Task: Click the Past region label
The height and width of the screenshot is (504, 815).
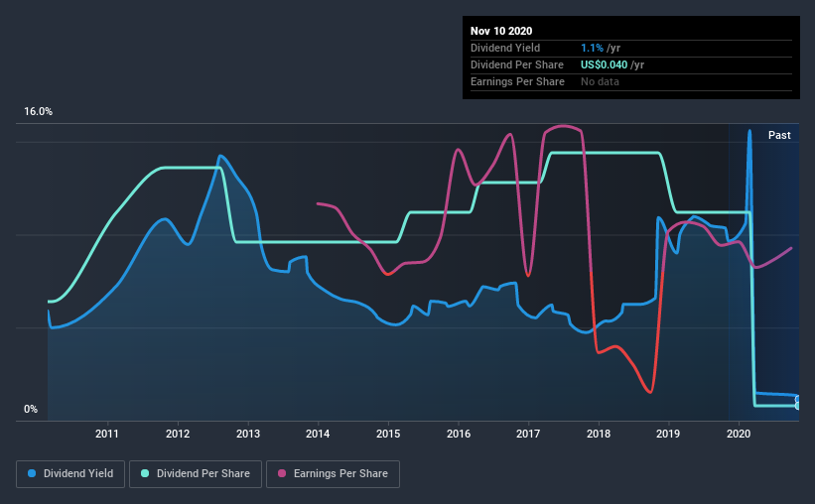Action: (x=779, y=135)
